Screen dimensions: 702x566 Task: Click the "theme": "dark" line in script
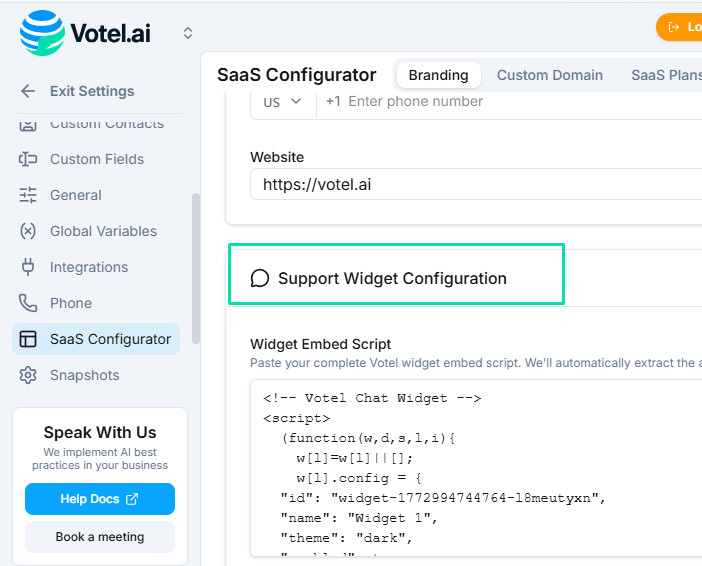pos(347,538)
